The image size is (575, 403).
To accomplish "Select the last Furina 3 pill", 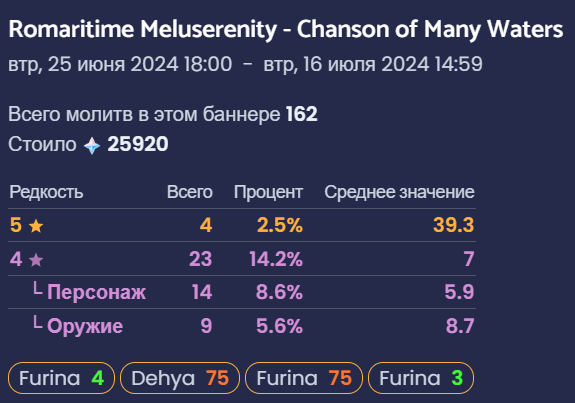I will point(421,378).
